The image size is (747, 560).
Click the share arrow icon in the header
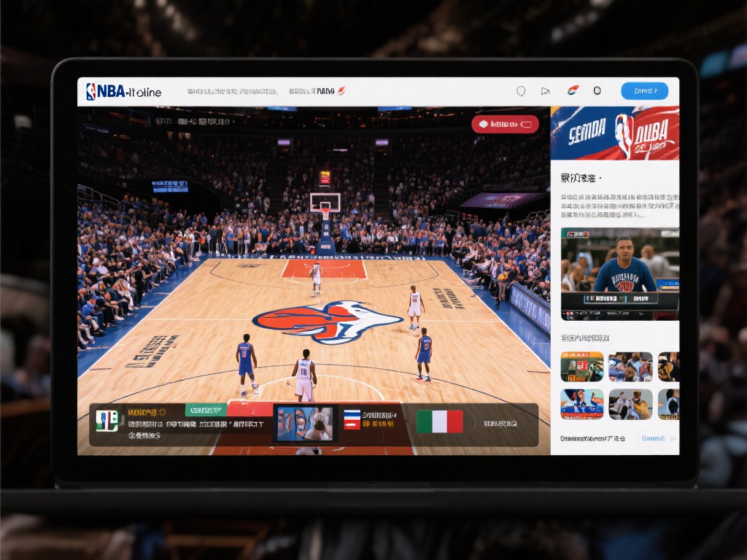(x=546, y=91)
